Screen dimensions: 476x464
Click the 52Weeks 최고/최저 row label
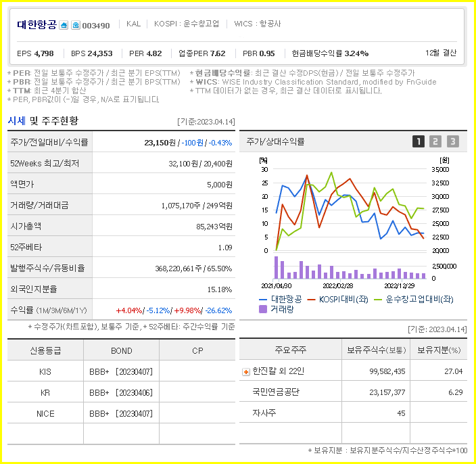coord(45,164)
